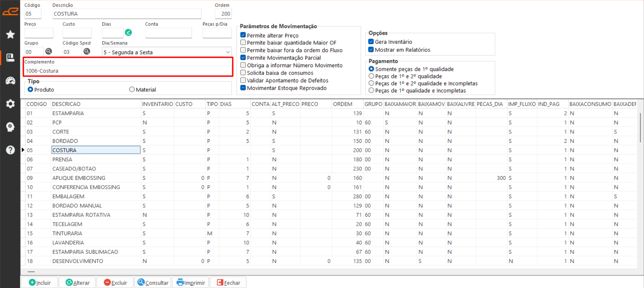
Task: Click the Incluir button
Action: click(40, 283)
